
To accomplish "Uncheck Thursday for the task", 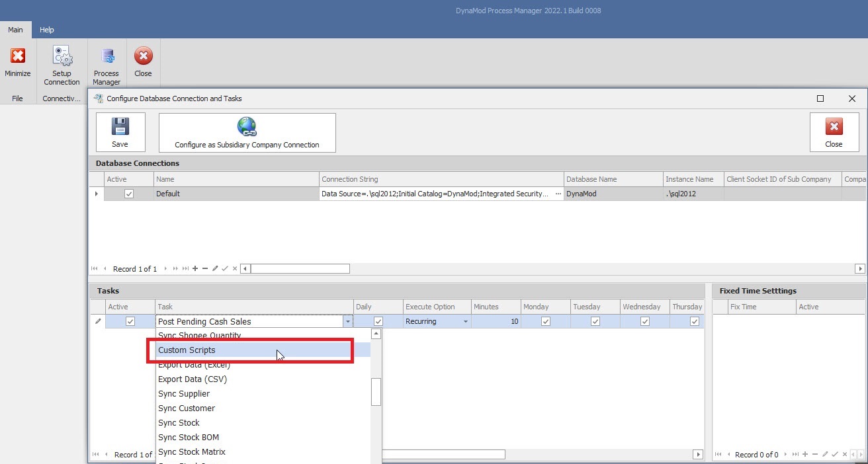I will point(695,321).
